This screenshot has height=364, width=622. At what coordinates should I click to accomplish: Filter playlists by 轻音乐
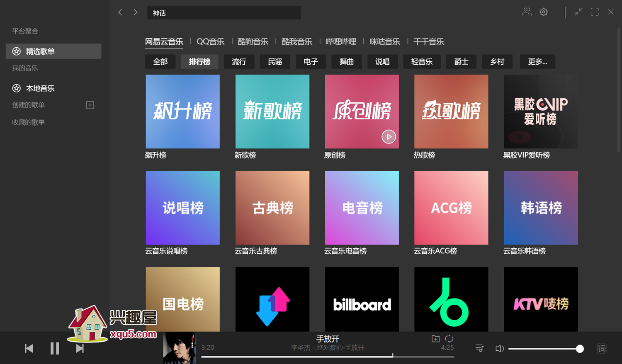pos(422,62)
